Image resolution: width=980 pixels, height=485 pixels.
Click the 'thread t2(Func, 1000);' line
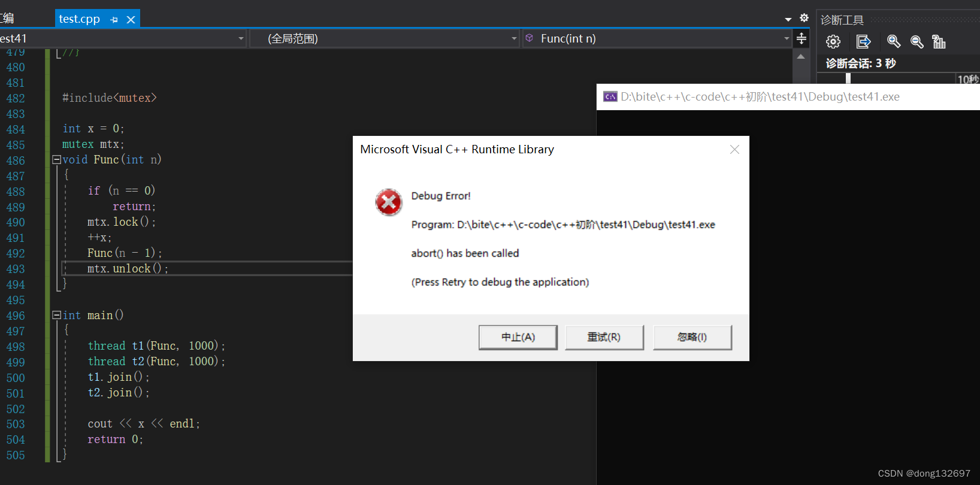156,362
